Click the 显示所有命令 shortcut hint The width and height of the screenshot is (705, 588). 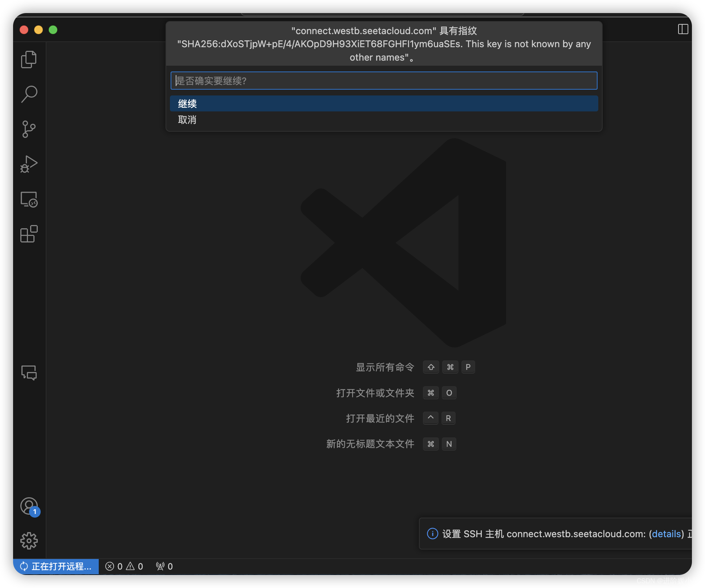[x=385, y=367]
